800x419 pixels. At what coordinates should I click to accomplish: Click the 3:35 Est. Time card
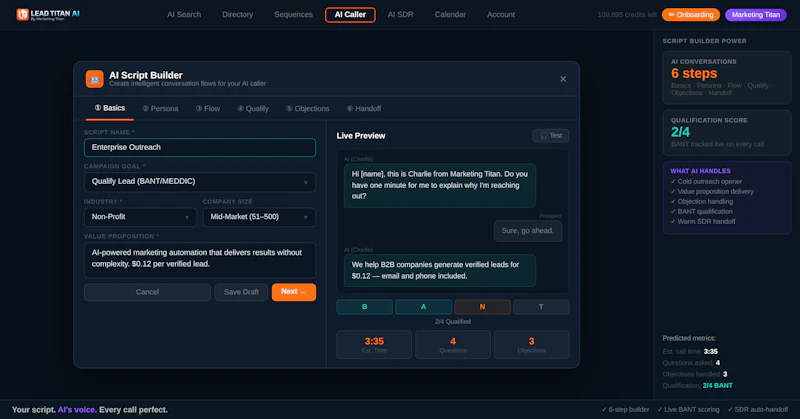(374, 344)
